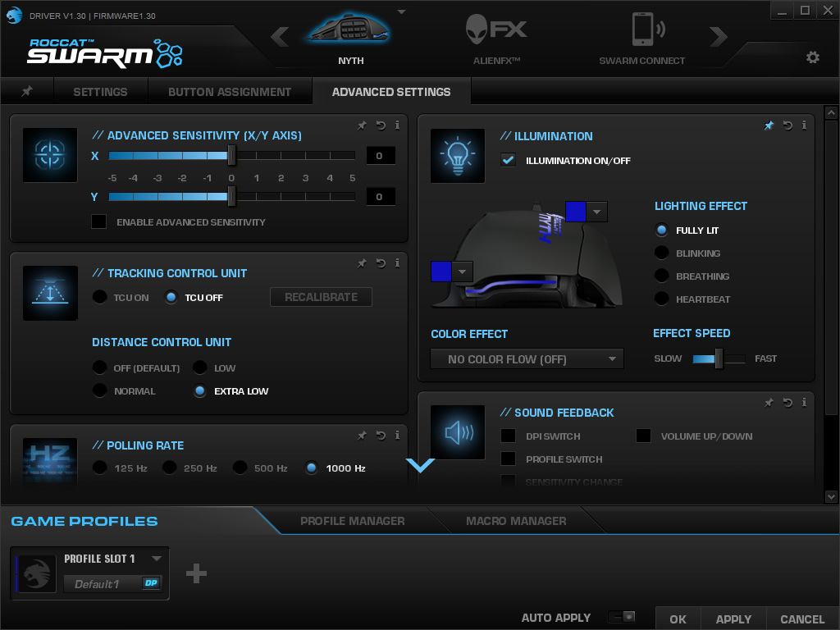Click the Effect Speed slider handle
Image resolution: width=840 pixels, height=630 pixels.
click(719, 358)
